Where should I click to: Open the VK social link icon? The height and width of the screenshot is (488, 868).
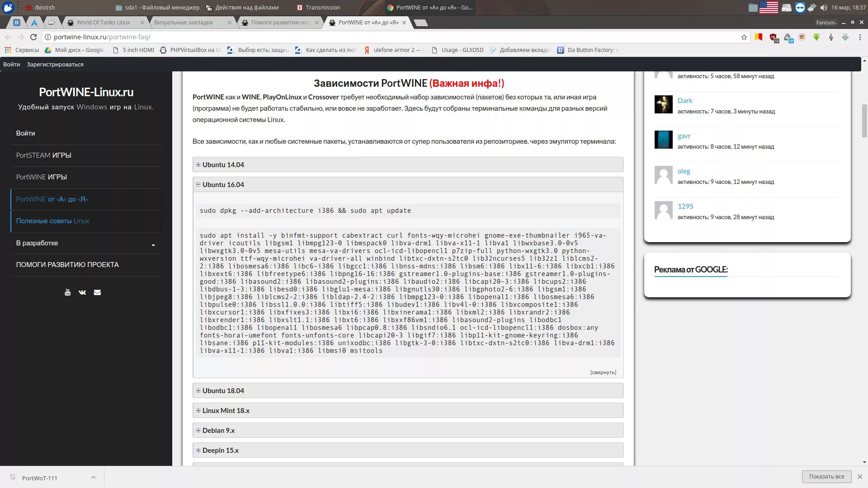point(82,292)
